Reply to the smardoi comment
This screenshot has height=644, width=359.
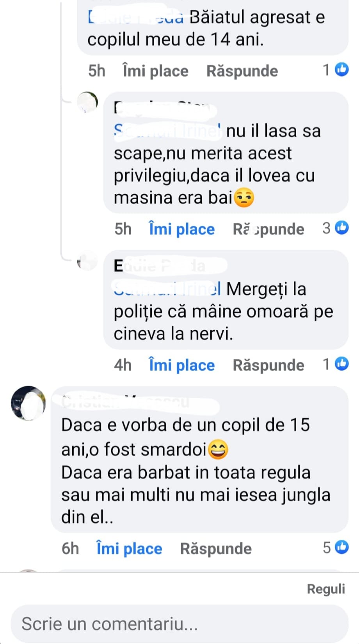tap(216, 548)
